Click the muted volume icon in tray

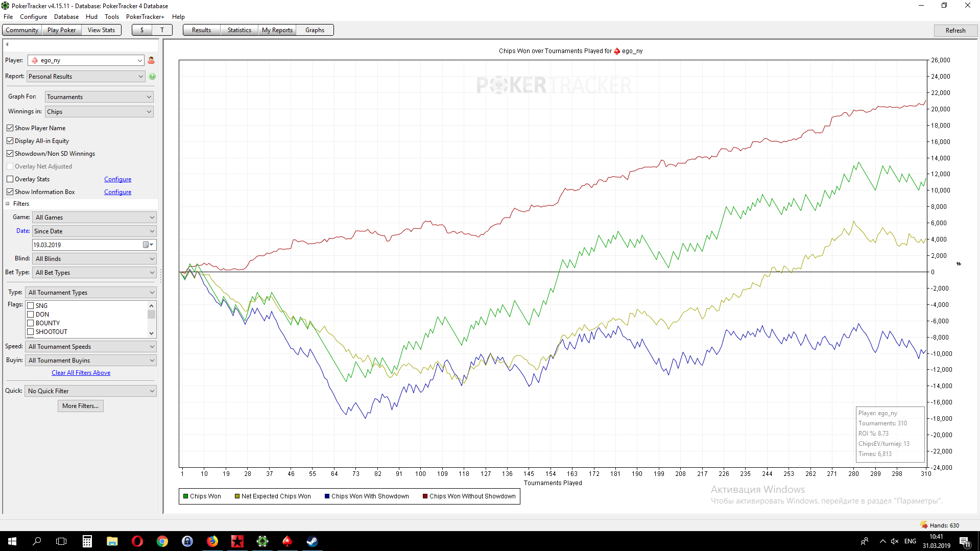tap(895, 541)
